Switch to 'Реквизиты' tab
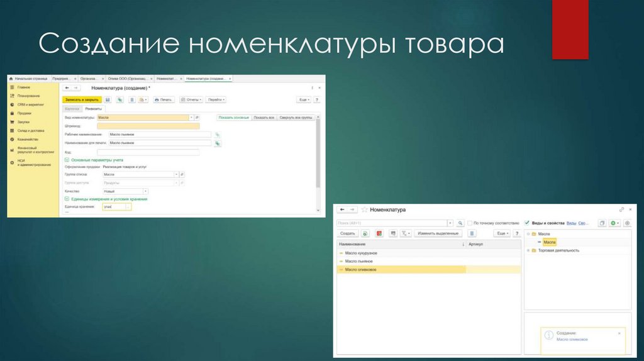The image size is (644, 361). pyautogui.click(x=93, y=109)
